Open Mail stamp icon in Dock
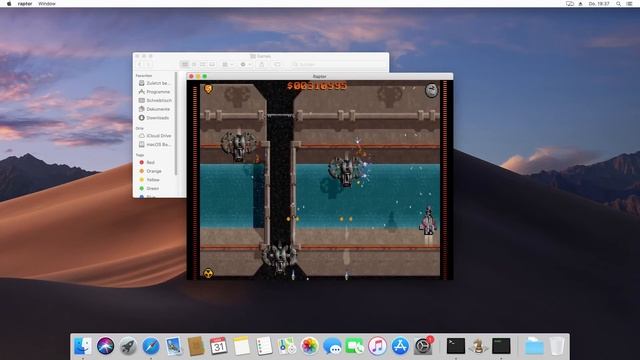Image resolution: width=640 pixels, height=360 pixels. click(173, 346)
